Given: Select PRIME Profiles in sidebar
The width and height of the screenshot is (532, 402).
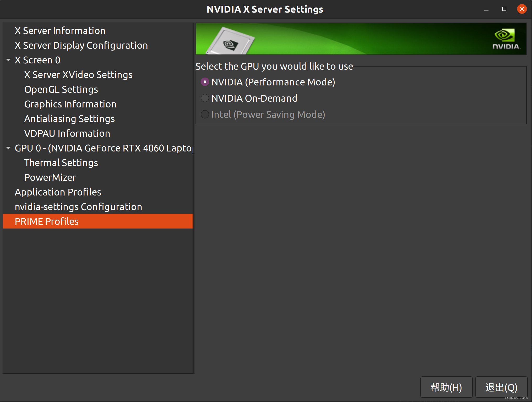Looking at the screenshot, I should [x=47, y=221].
